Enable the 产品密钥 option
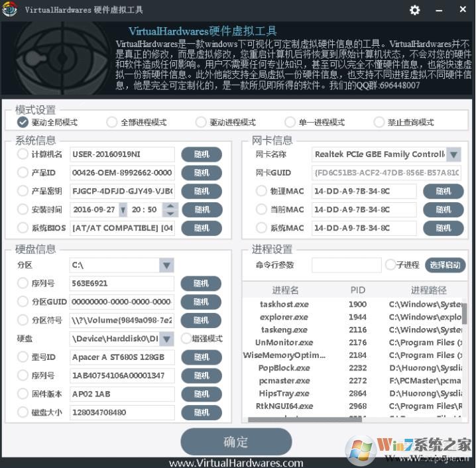This screenshot has height=468, width=476. 23,191
